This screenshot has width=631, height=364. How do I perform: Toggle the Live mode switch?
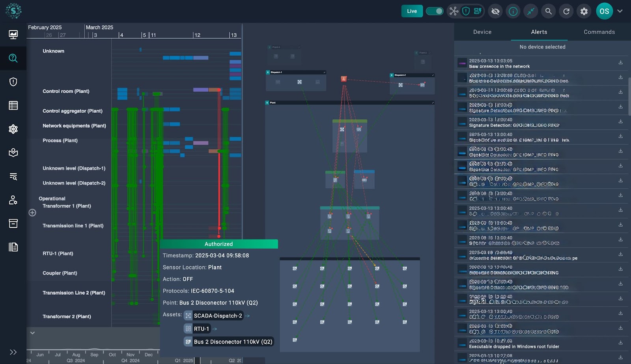pos(435,11)
